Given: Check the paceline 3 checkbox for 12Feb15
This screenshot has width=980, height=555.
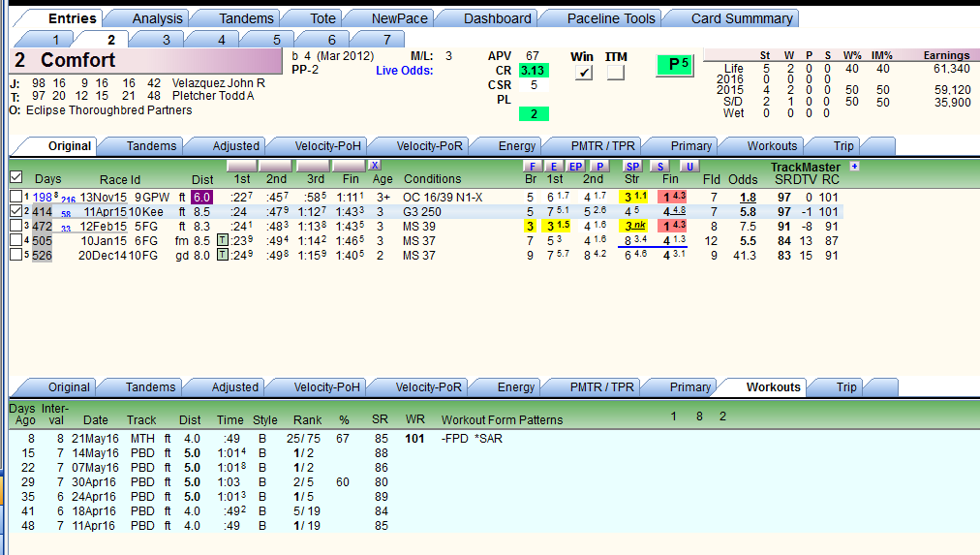Looking at the screenshot, I should (x=16, y=225).
